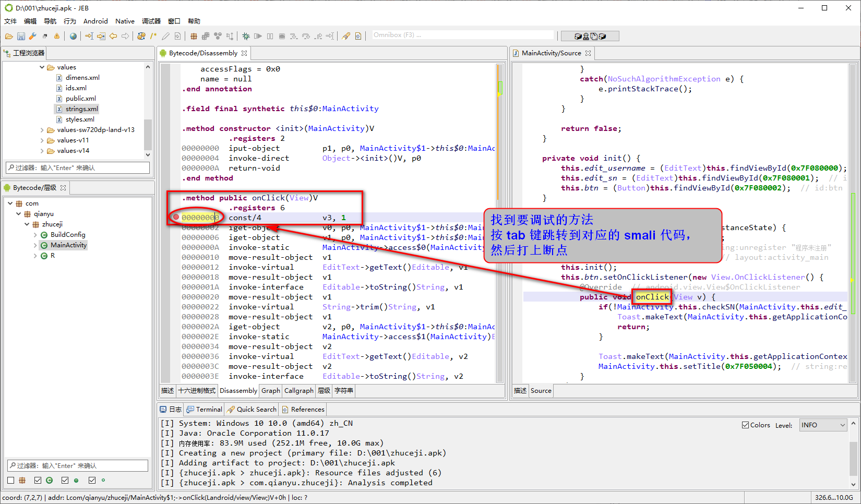Switch to the Graph tab
The width and height of the screenshot is (861, 504).
coord(270,390)
